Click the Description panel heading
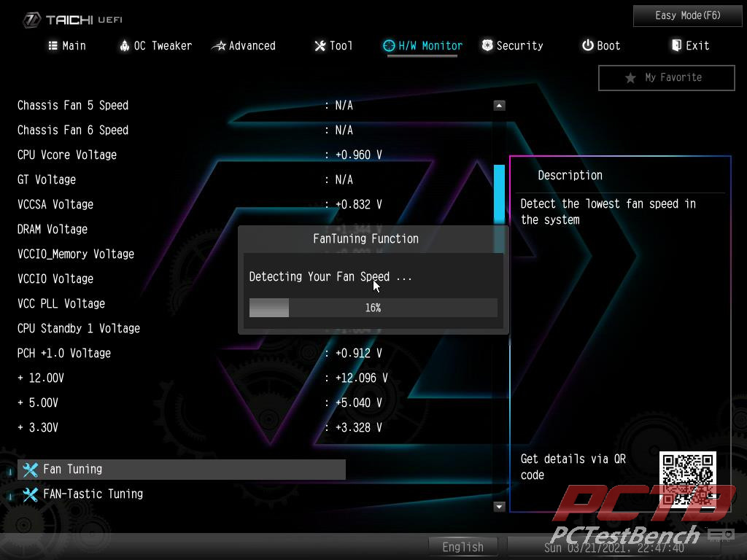 click(x=570, y=175)
